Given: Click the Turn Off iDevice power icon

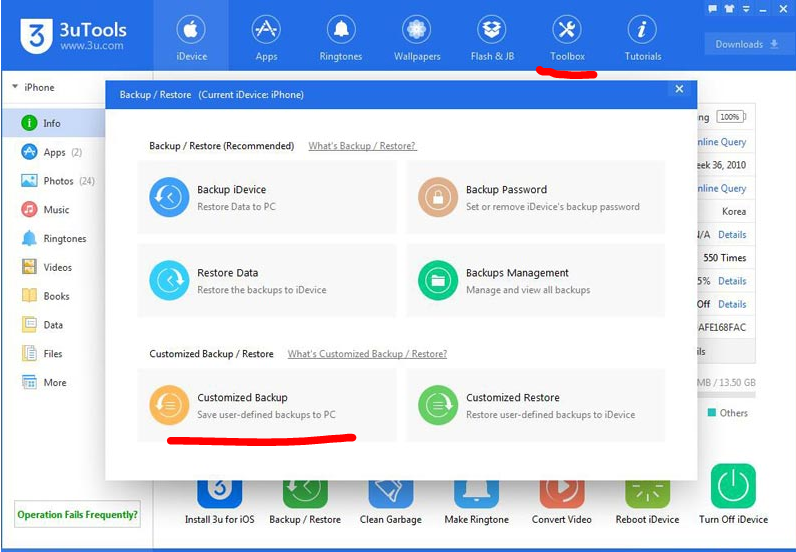Looking at the screenshot, I should coord(733,486).
